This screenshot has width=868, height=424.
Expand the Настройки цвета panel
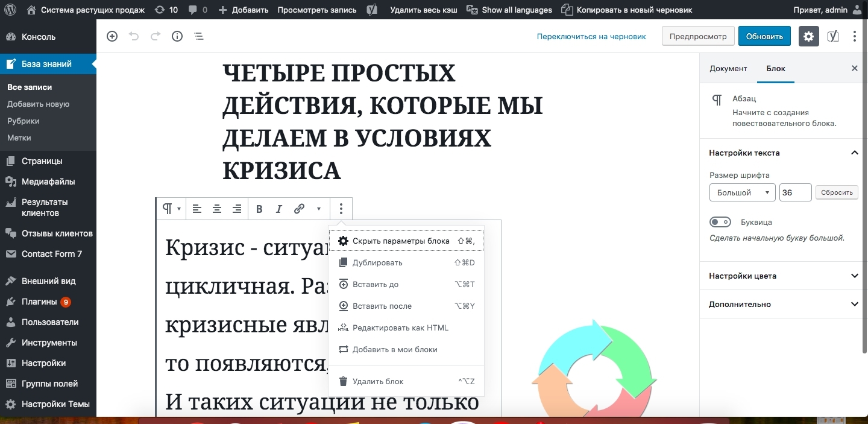coord(854,276)
